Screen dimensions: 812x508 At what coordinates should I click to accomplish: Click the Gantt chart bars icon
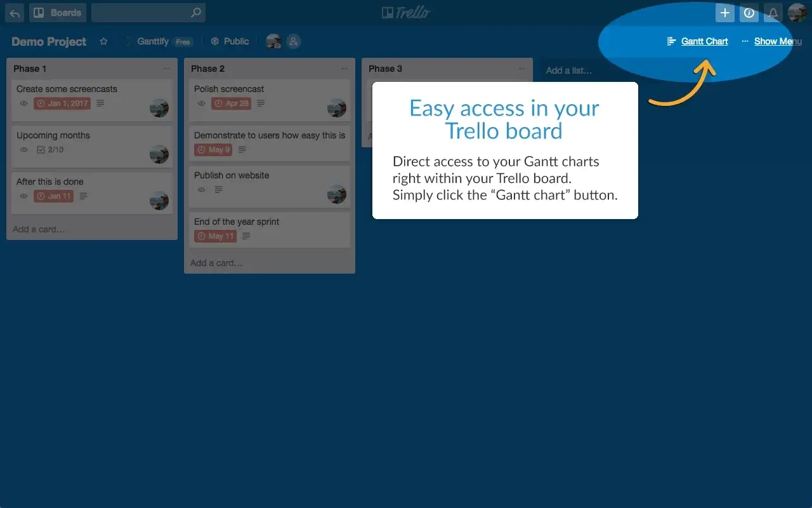(671, 41)
